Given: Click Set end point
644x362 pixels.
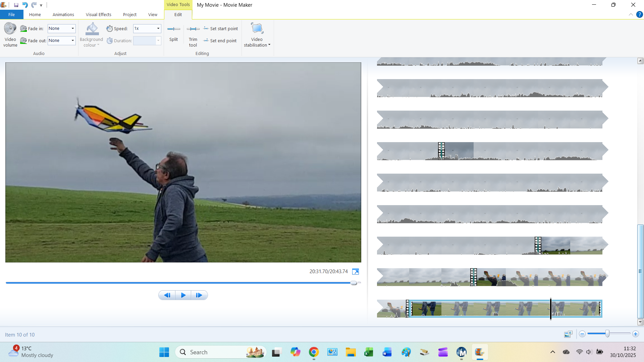Looking at the screenshot, I should click(x=220, y=41).
